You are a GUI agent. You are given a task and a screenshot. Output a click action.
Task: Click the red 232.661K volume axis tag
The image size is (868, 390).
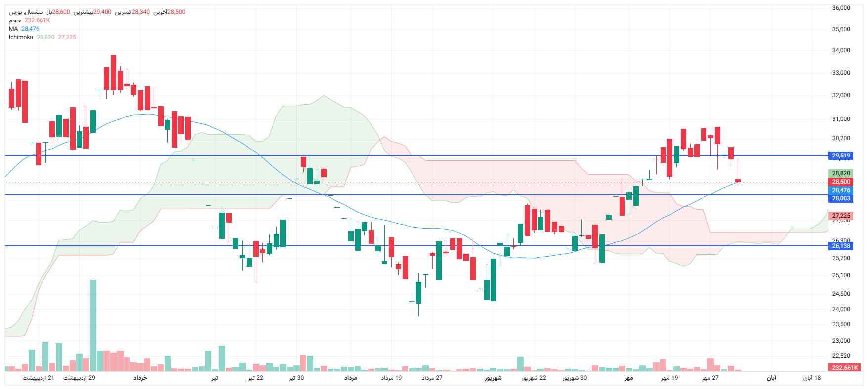coord(844,368)
